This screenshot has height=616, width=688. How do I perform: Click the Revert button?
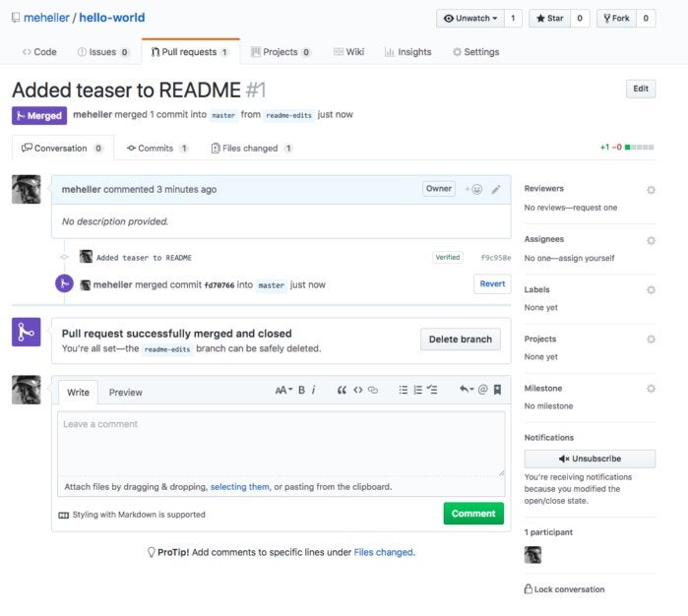(x=492, y=283)
